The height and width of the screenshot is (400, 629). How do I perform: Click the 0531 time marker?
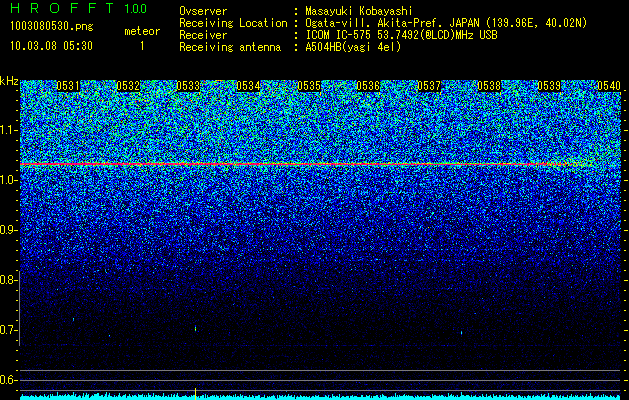(68, 86)
